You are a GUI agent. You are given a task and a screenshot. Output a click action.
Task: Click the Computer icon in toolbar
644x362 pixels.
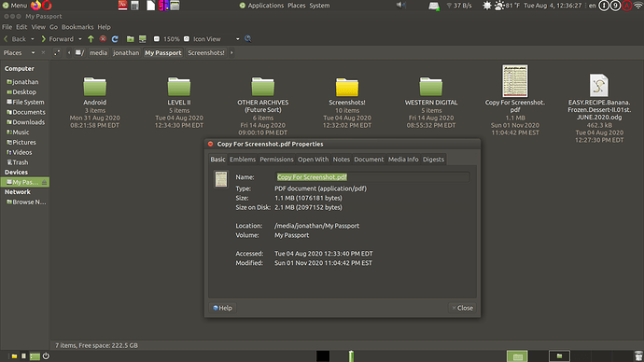(x=143, y=39)
